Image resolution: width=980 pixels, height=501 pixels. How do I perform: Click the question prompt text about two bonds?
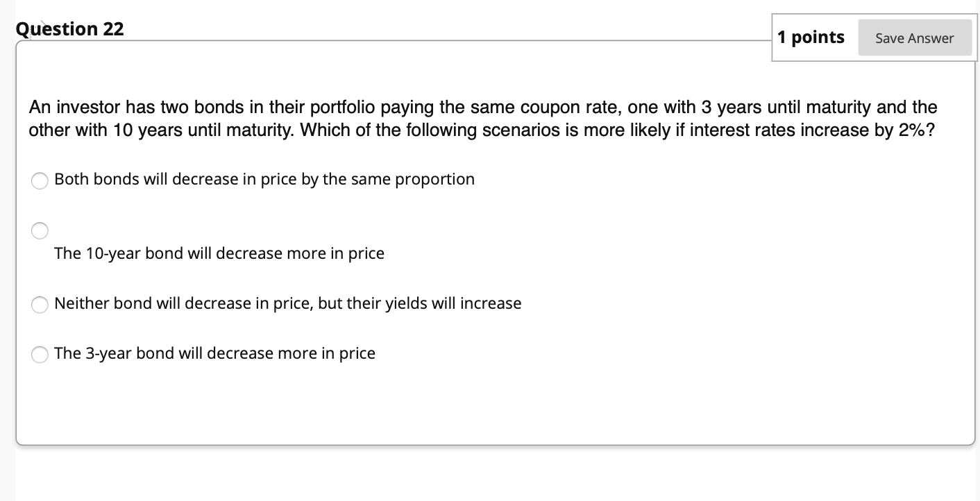coord(482,118)
